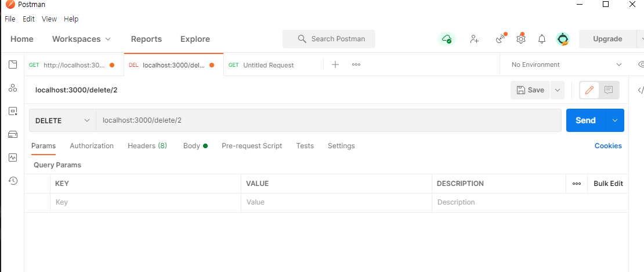Click the user avatar icon
644x272 pixels.
tap(563, 39)
